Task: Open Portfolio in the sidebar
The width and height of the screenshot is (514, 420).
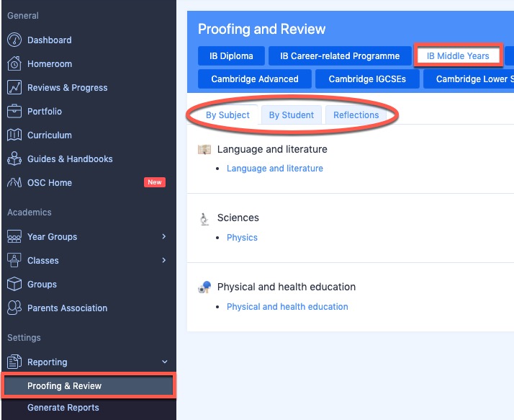Action: pyautogui.click(x=45, y=111)
